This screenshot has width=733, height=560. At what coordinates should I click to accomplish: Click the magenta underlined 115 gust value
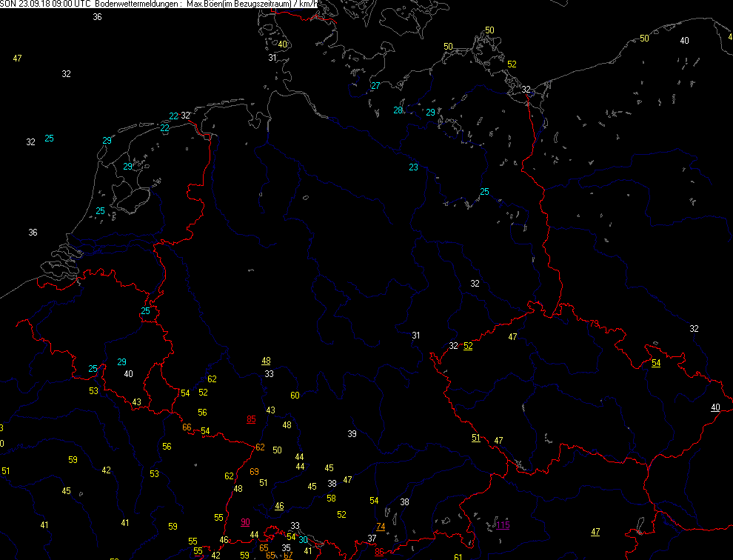pos(503,525)
